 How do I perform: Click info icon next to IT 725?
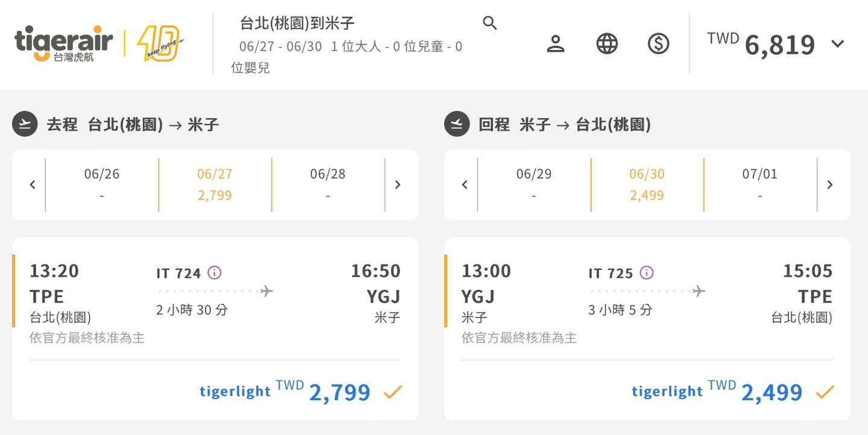click(646, 273)
